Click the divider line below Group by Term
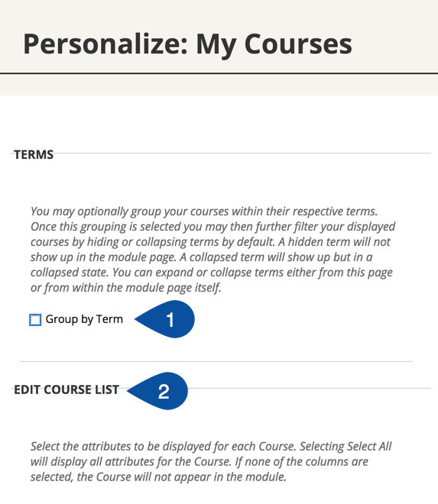The image size is (438, 504). coord(216,362)
